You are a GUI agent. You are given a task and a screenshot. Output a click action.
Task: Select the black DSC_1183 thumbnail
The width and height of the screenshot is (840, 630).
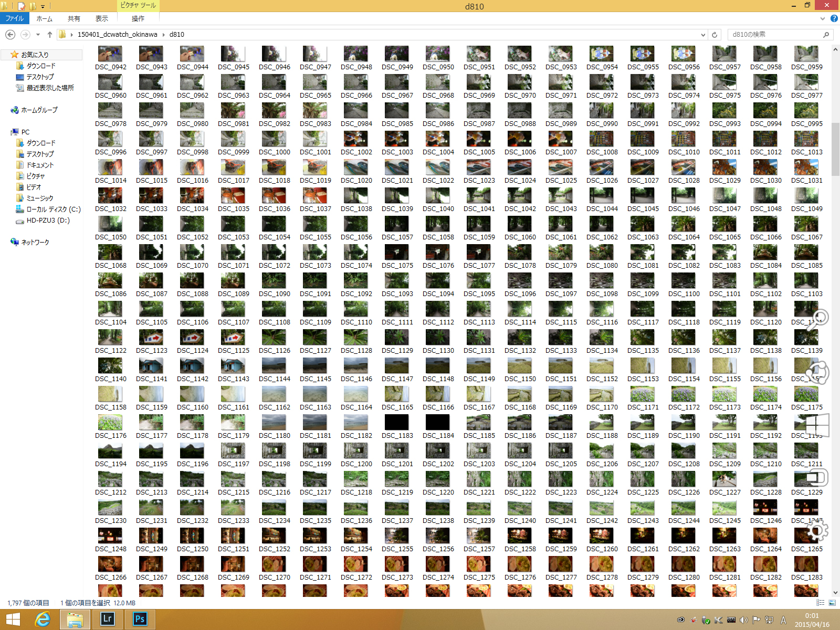pyautogui.click(x=397, y=422)
